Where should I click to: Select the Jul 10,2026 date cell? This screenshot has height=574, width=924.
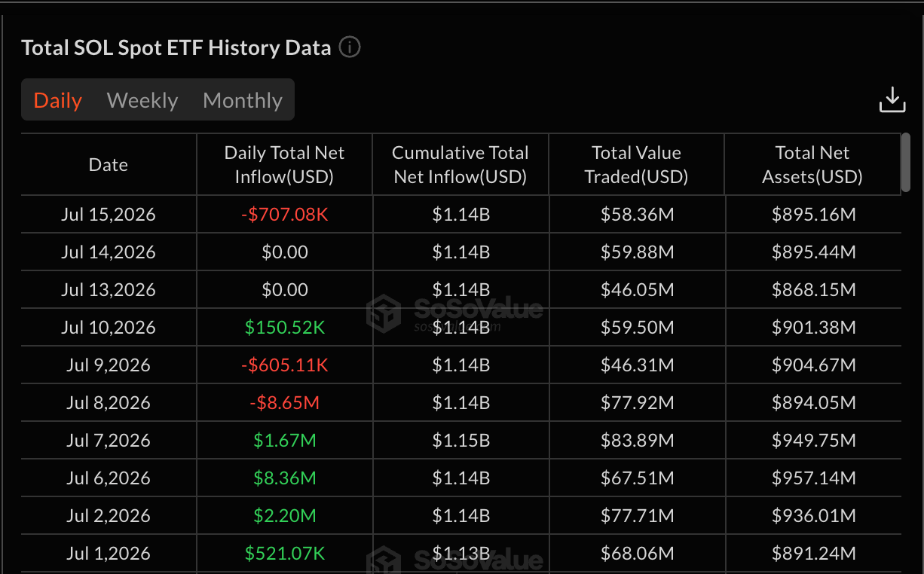[109, 328]
